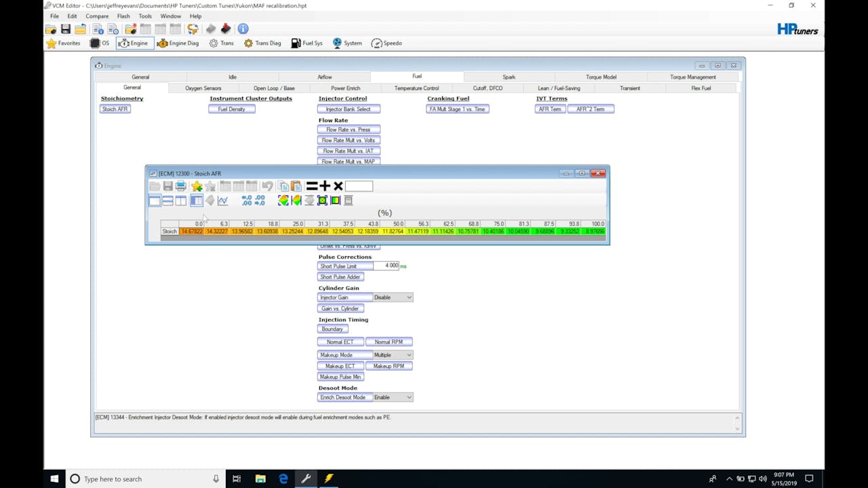Open the Enrich Desoot Mode dropdown
This screenshot has width=868, height=488.
tap(409, 398)
